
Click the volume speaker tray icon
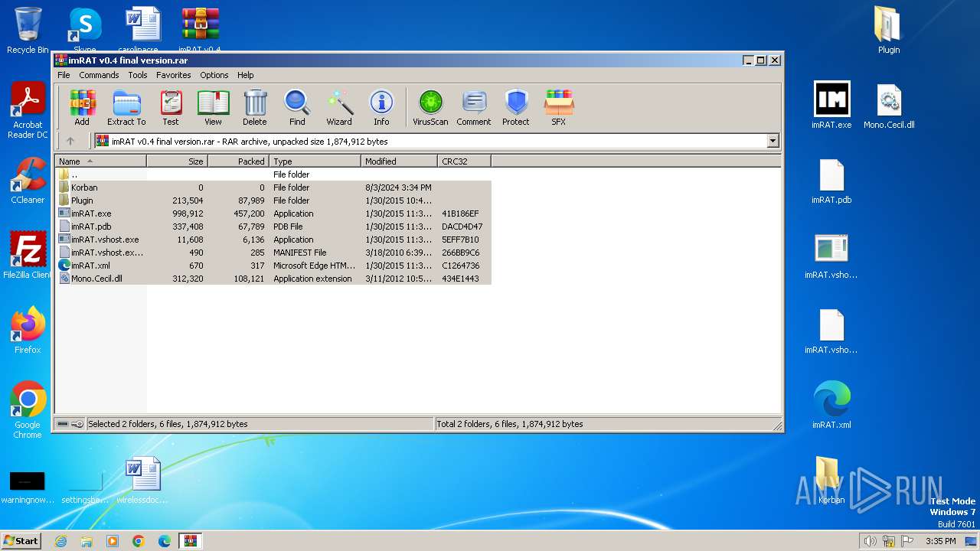[870, 541]
